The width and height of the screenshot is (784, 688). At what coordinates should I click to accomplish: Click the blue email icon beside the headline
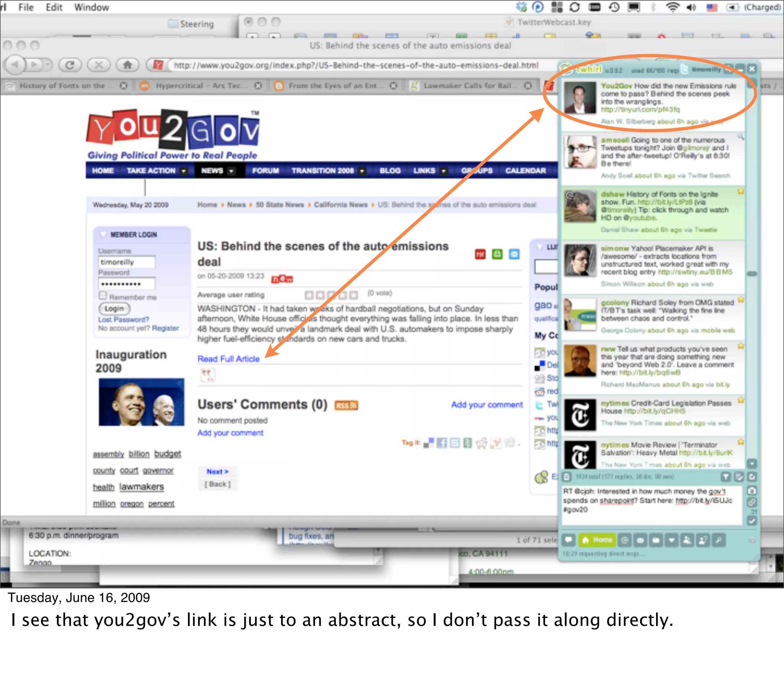tap(514, 254)
